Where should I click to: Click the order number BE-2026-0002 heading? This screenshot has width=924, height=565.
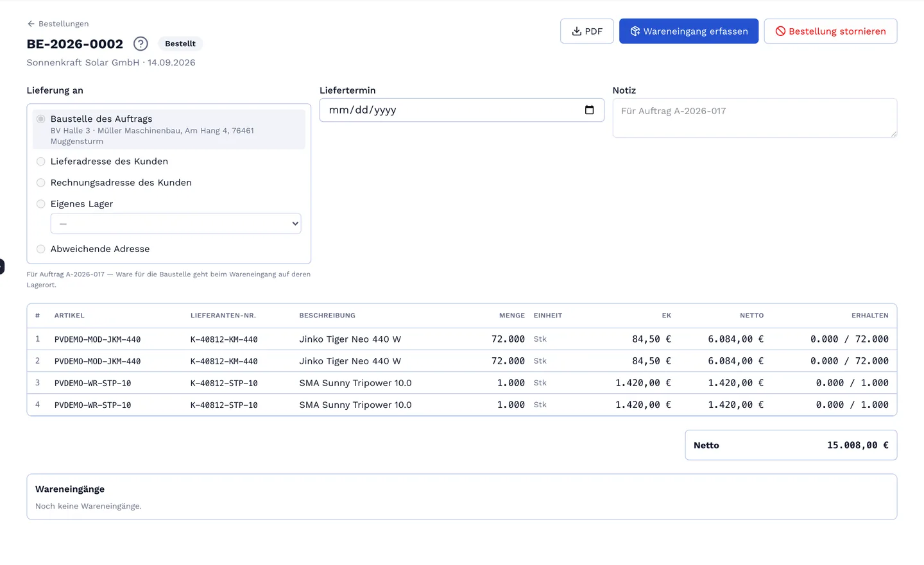coord(75,44)
